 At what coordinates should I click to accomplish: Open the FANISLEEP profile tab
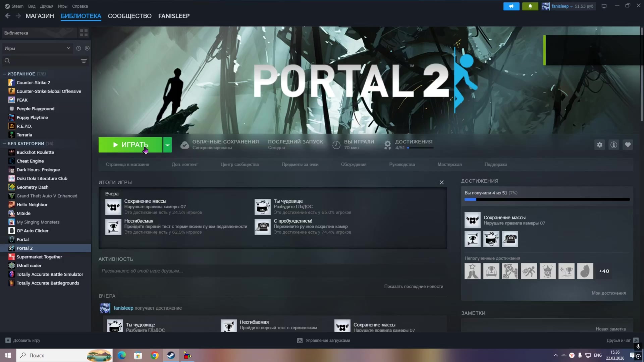[174, 16]
